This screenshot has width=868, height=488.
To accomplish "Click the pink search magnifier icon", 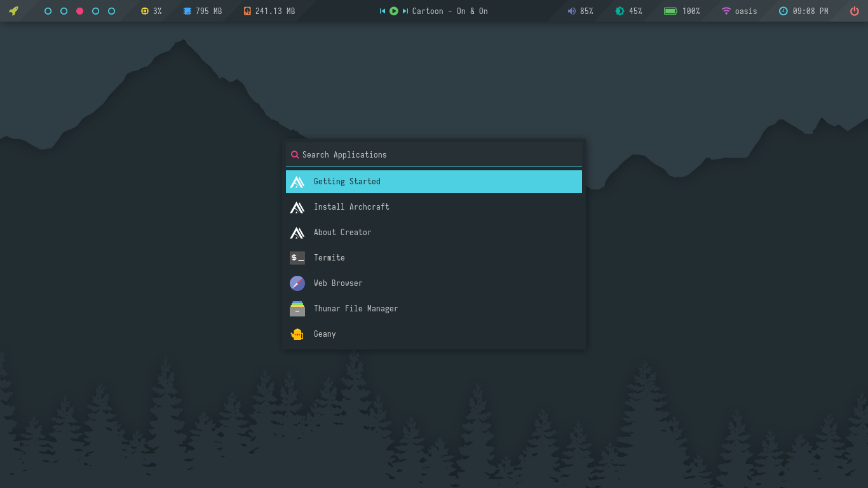I will tap(295, 154).
